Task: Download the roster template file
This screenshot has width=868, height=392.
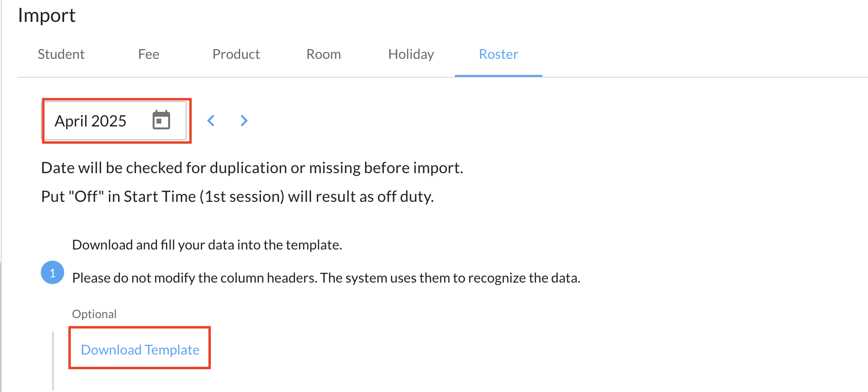Action: (x=140, y=350)
